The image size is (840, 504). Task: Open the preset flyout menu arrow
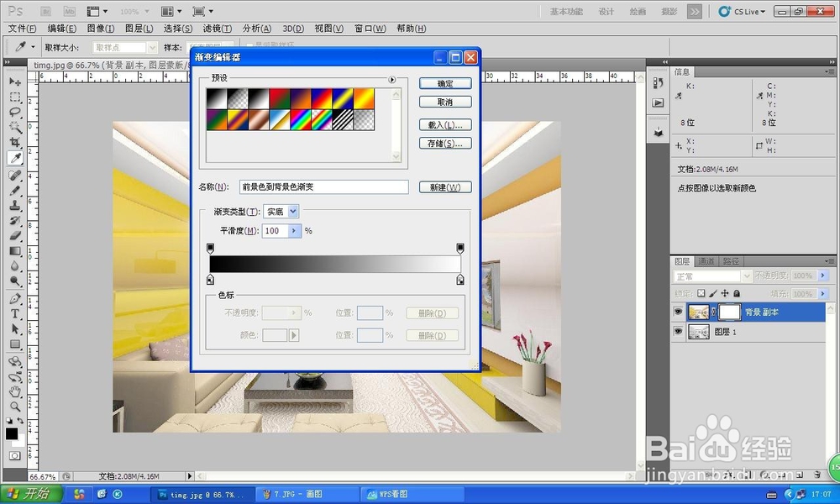click(x=392, y=79)
